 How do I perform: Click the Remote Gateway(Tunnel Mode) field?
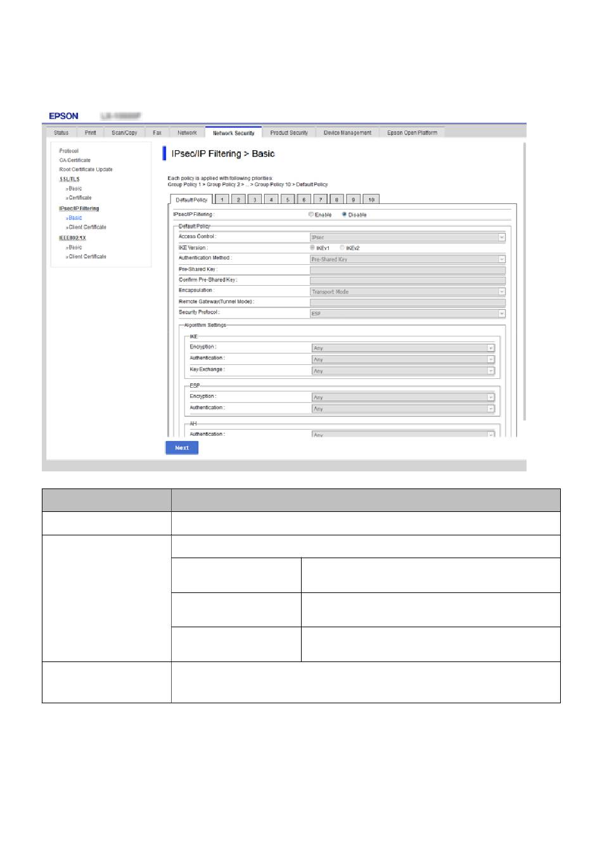click(407, 302)
